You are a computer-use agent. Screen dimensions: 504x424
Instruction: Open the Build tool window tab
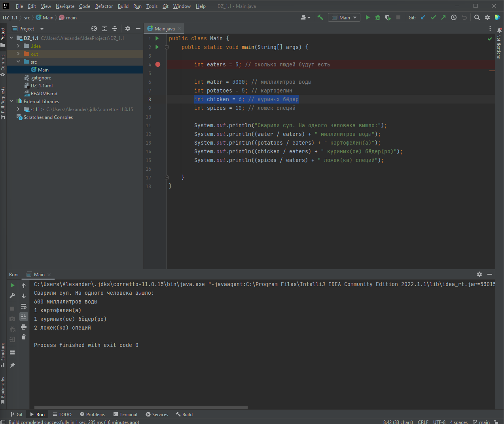point(184,415)
